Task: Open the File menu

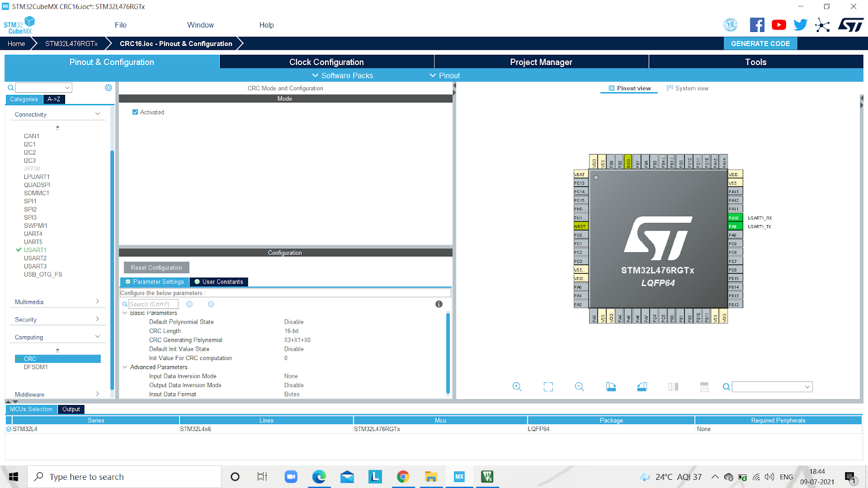Action: [x=120, y=25]
